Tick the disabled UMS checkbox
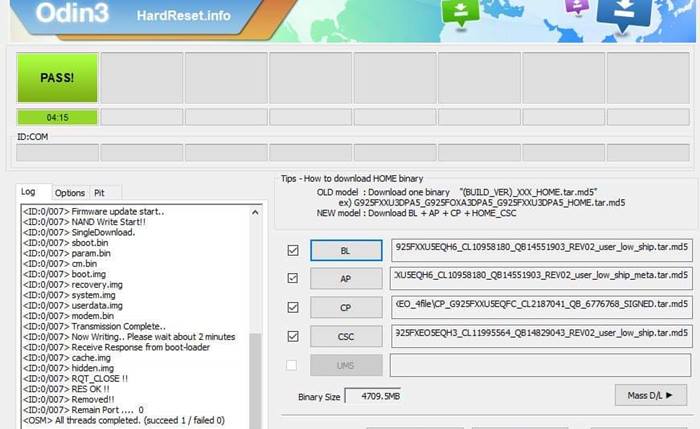Viewport: 700px width, 429px height. pos(292,365)
